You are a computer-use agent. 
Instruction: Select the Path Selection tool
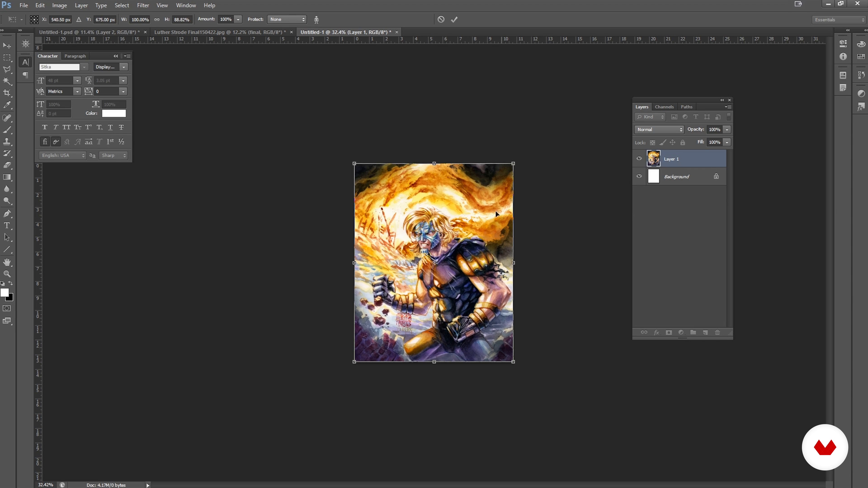(7, 237)
